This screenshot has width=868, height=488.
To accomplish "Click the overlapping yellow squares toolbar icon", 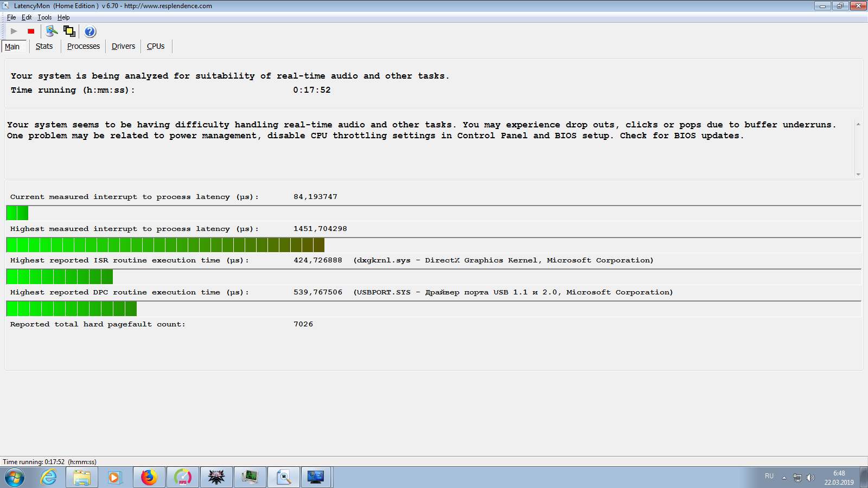I will click(69, 31).
